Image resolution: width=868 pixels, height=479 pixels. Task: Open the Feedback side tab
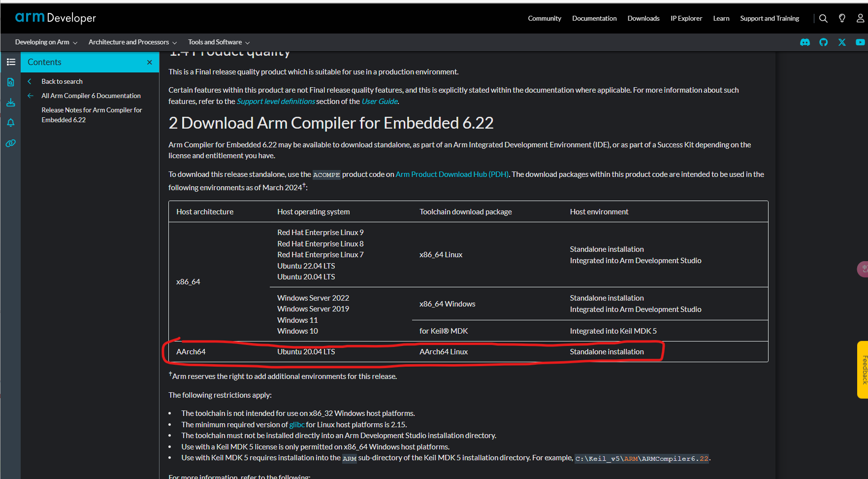click(x=863, y=370)
